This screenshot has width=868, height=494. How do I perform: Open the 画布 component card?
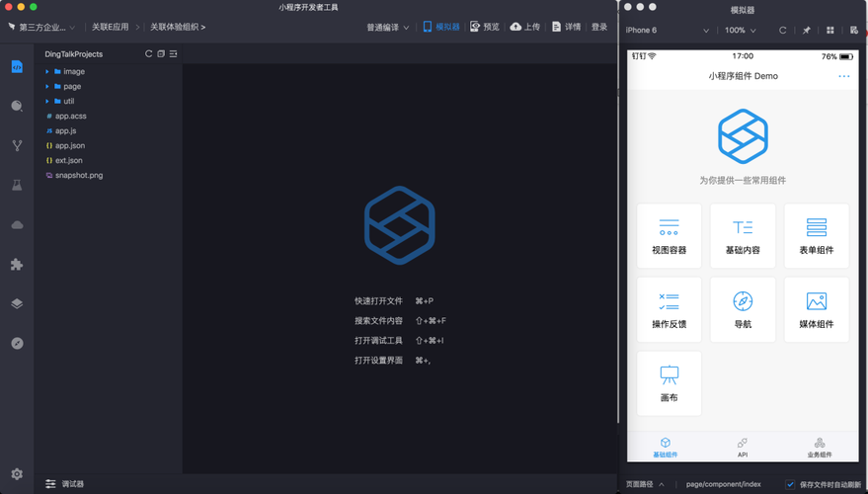[x=670, y=383]
